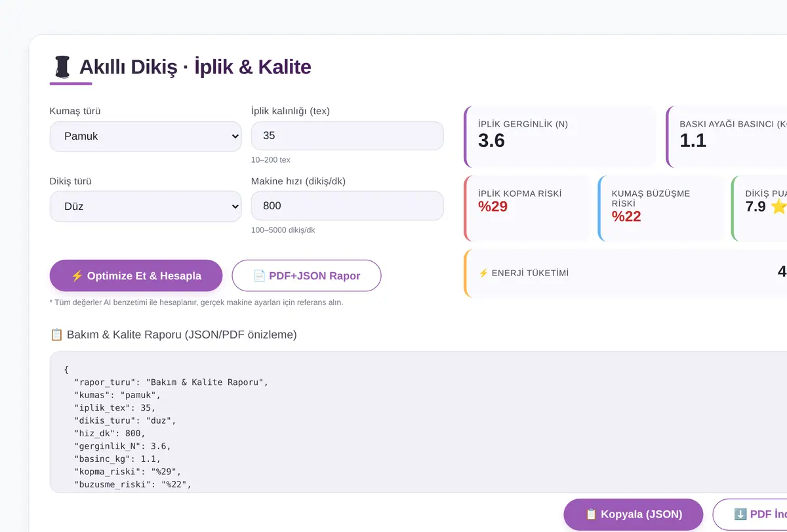This screenshot has height=532, width=787.
Task: Click the JSON line "rapor_turu": "Bakım & Kalite Raporu"
Action: click(172, 382)
